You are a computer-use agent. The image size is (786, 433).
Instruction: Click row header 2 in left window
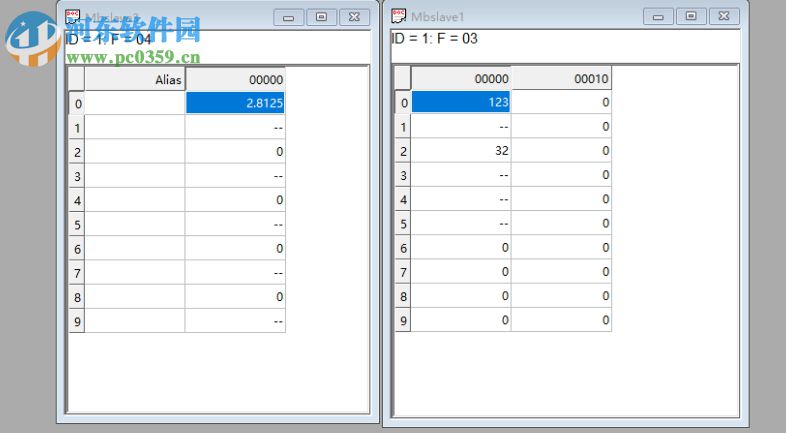[77, 152]
